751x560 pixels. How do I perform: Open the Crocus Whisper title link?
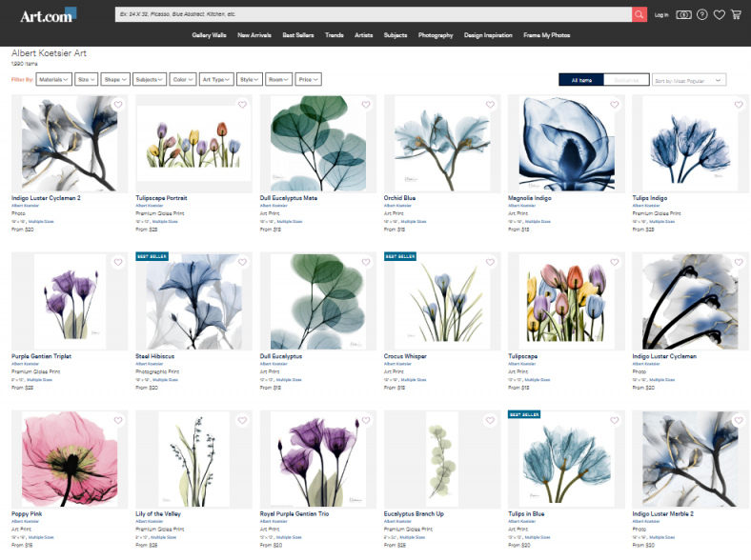coord(405,356)
